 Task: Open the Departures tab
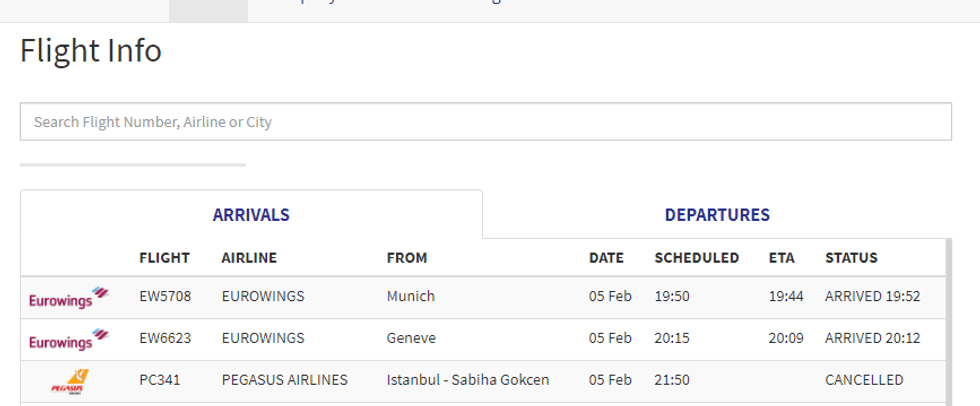coord(717,215)
